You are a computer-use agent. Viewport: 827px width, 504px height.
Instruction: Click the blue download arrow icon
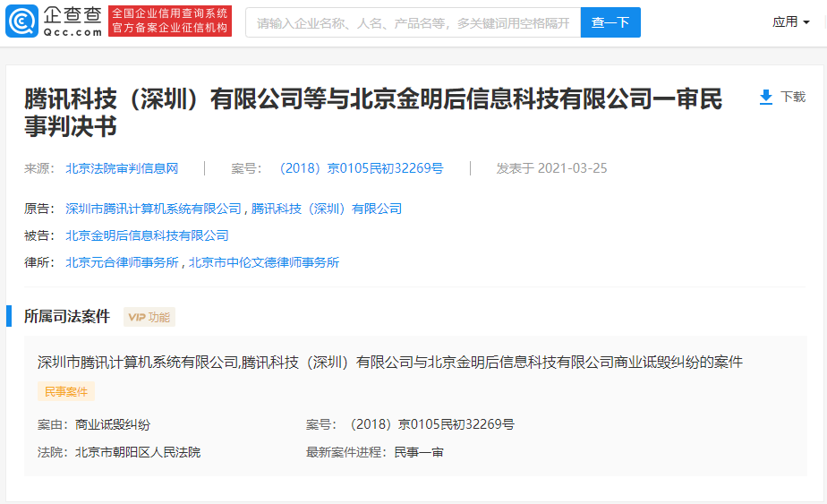point(765,98)
